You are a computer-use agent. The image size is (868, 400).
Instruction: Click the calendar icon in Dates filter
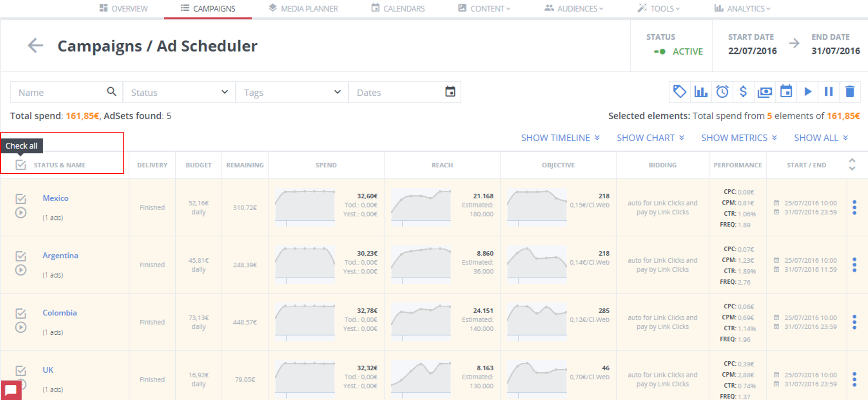tap(451, 92)
